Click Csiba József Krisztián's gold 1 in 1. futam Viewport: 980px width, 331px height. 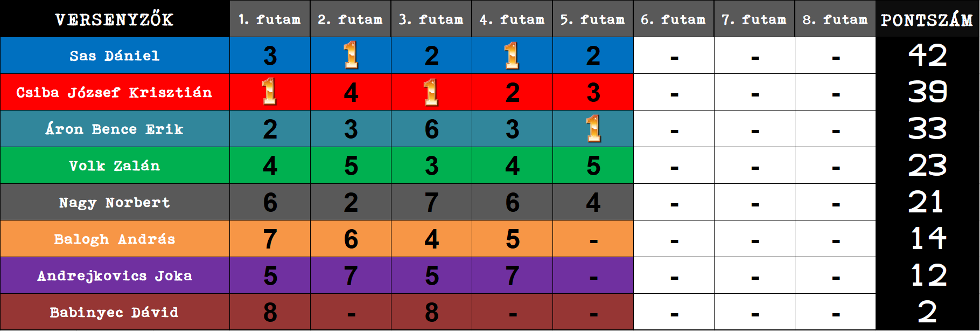pyautogui.click(x=269, y=92)
